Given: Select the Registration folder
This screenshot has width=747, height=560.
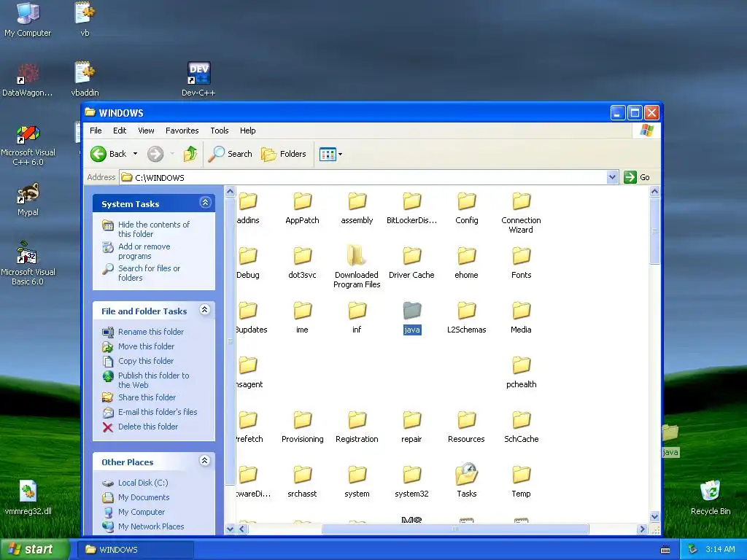Looking at the screenshot, I should click(x=357, y=427).
